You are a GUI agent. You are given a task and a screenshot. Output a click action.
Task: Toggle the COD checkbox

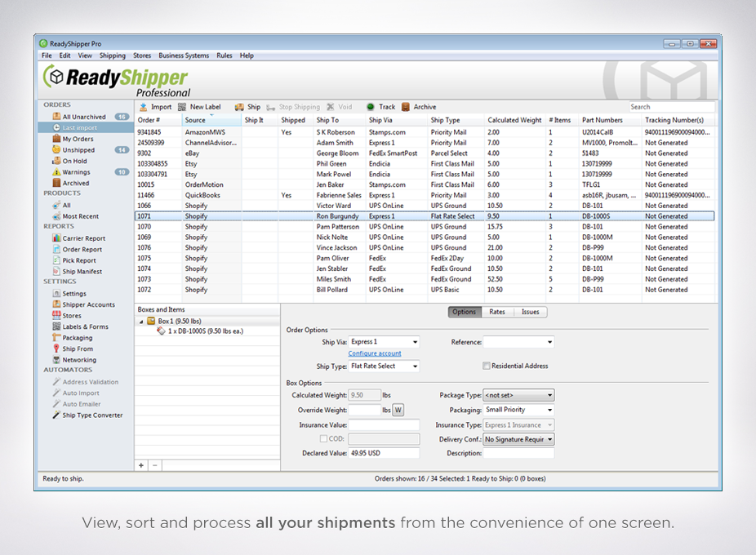(x=323, y=439)
